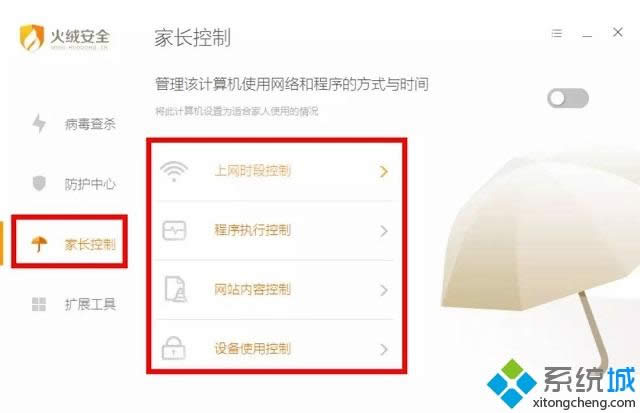Click the lock icon for 设备使用控制
This screenshot has height=413, width=640.
click(174, 348)
